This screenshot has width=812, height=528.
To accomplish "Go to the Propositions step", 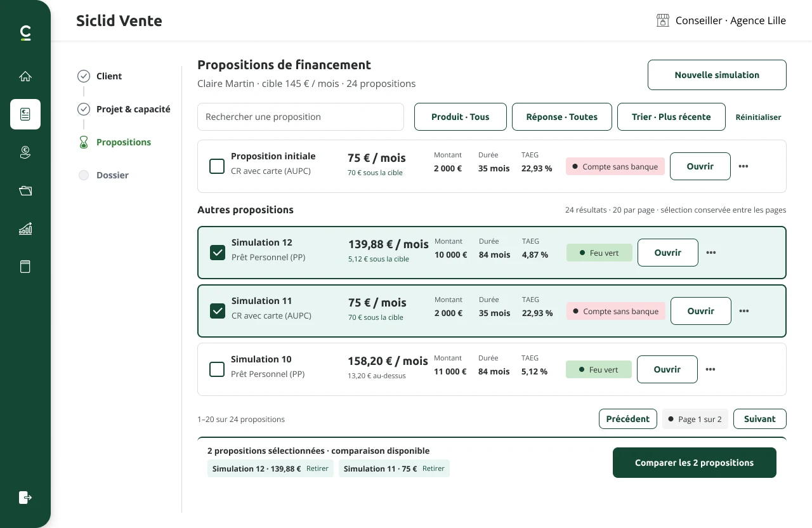I will pos(124,142).
